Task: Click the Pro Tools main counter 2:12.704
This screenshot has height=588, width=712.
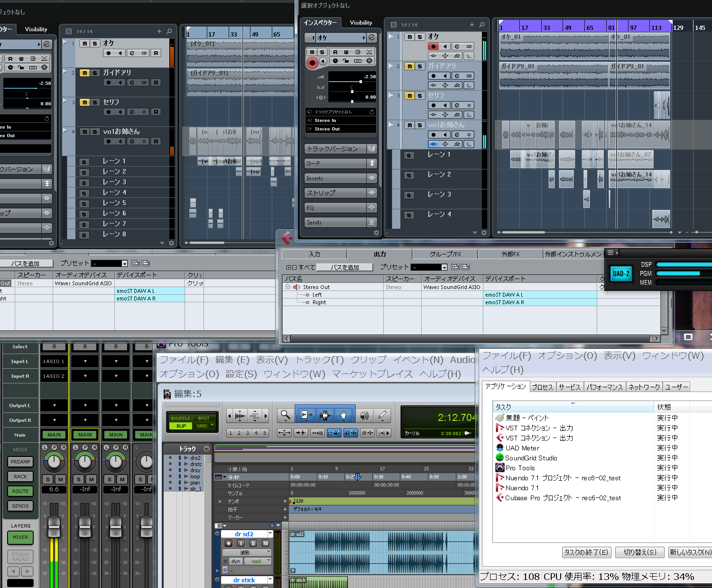Action: (x=455, y=418)
